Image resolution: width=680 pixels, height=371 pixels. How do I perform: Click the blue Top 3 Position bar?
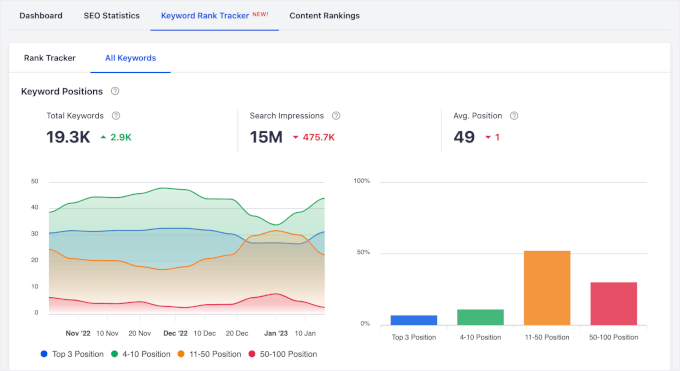coord(414,320)
